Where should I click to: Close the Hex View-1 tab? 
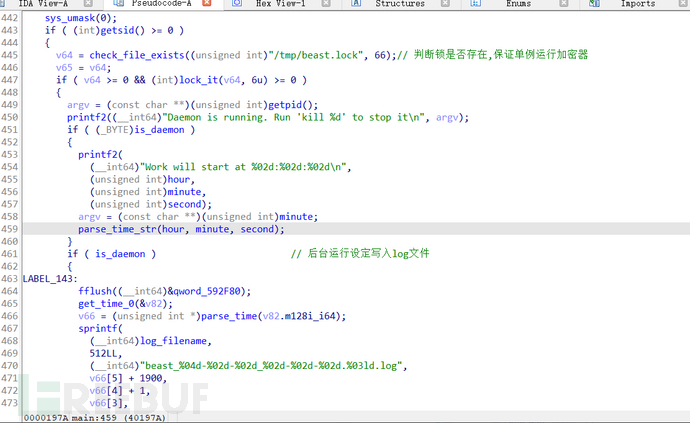[326, 4]
